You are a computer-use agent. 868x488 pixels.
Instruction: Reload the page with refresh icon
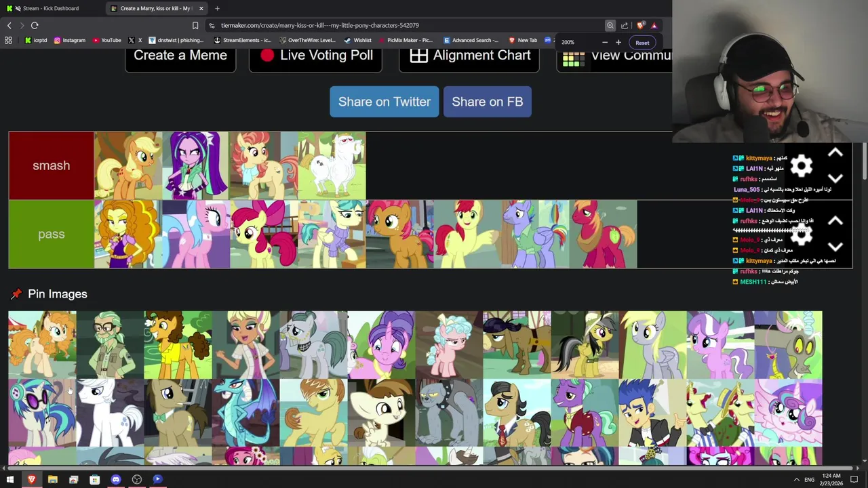point(35,25)
